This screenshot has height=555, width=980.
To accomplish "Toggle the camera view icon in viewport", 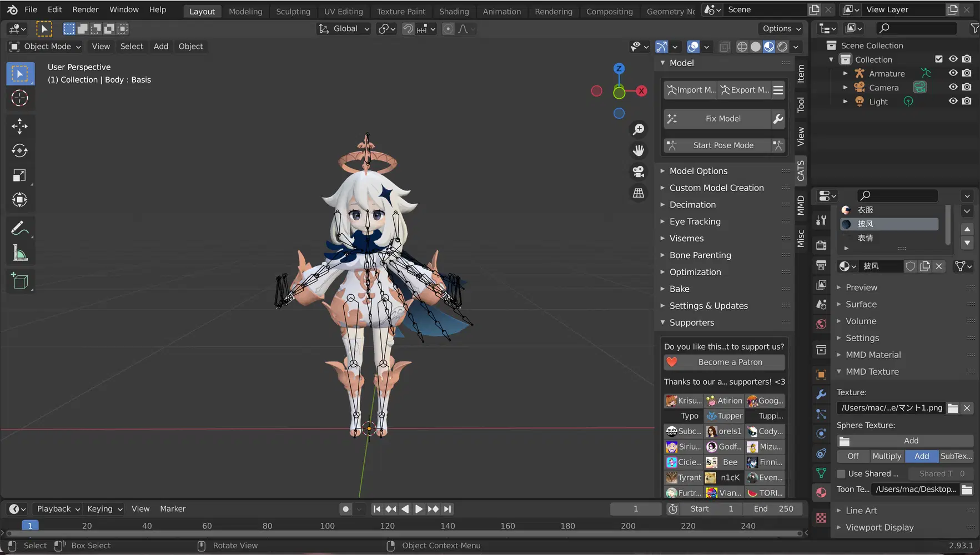I will pos(639,171).
